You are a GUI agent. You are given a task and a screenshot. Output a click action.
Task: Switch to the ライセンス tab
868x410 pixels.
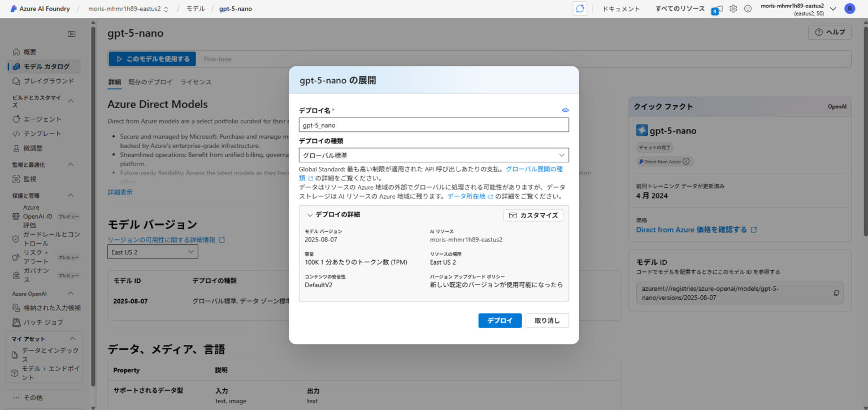coord(196,81)
